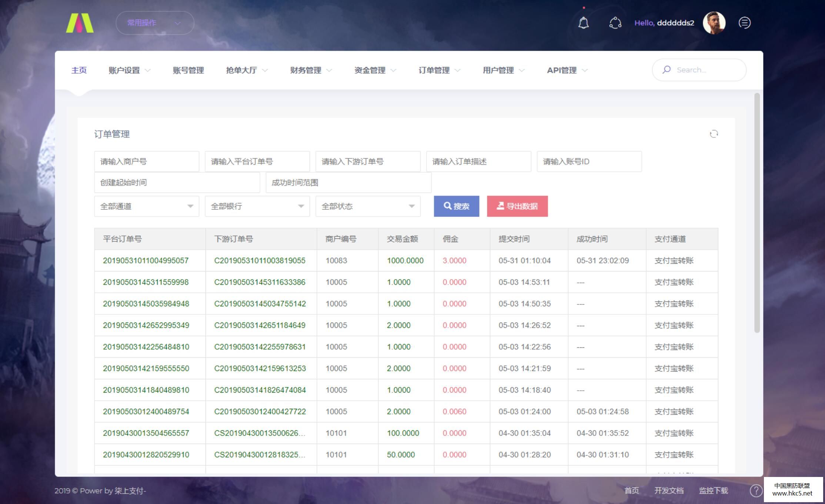825x504 pixels.
Task: Focus the 请输入下游订单号 input
Action: point(368,161)
